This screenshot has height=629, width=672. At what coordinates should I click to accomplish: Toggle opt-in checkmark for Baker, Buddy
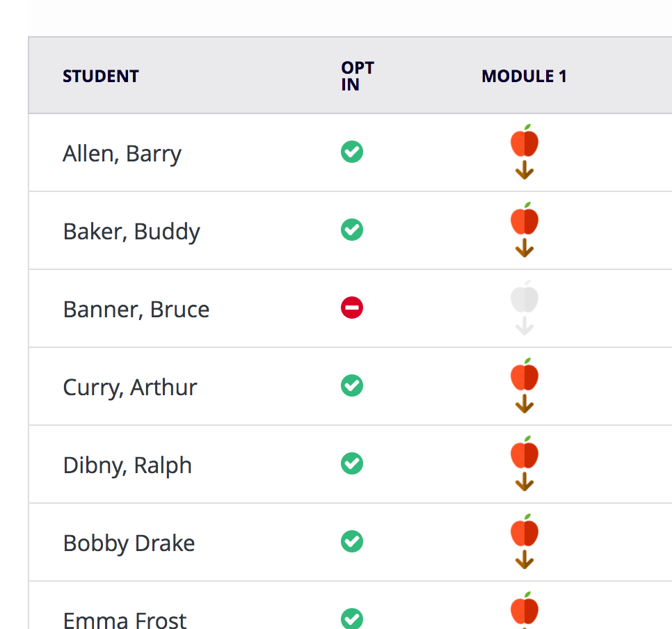click(352, 230)
